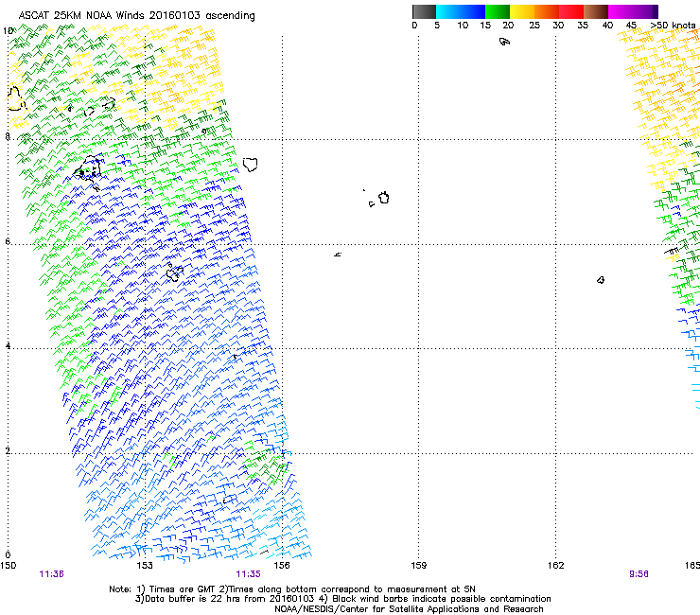Click the swath time label '11:35'

coord(248,574)
